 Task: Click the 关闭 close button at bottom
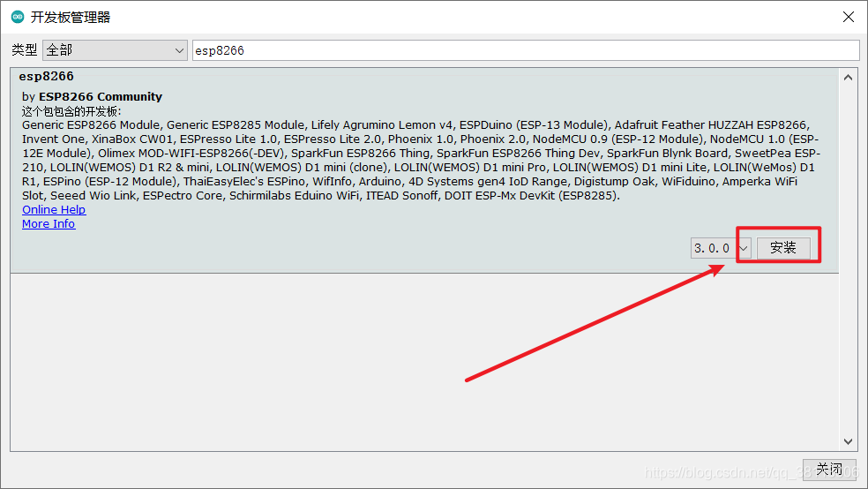click(x=829, y=470)
